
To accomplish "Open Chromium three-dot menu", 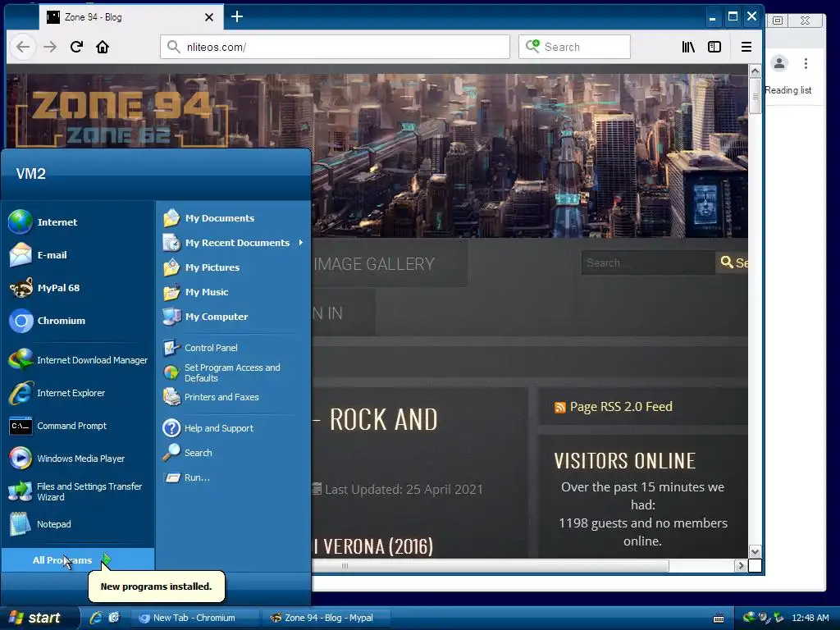I will click(806, 63).
